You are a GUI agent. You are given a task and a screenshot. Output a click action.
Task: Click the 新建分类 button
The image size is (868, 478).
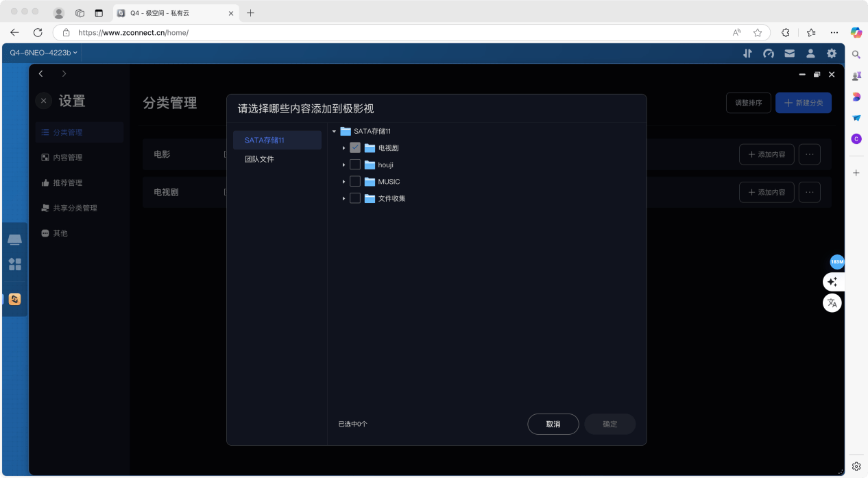pyautogui.click(x=803, y=103)
